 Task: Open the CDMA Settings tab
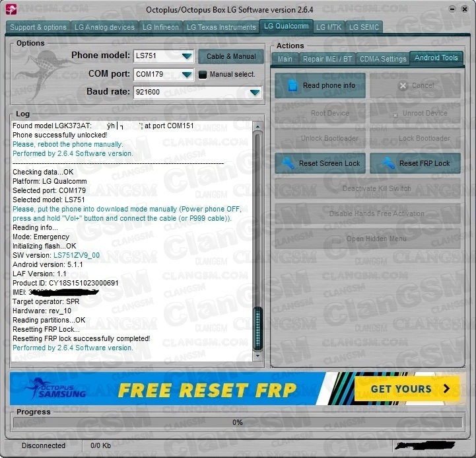pyautogui.click(x=383, y=59)
